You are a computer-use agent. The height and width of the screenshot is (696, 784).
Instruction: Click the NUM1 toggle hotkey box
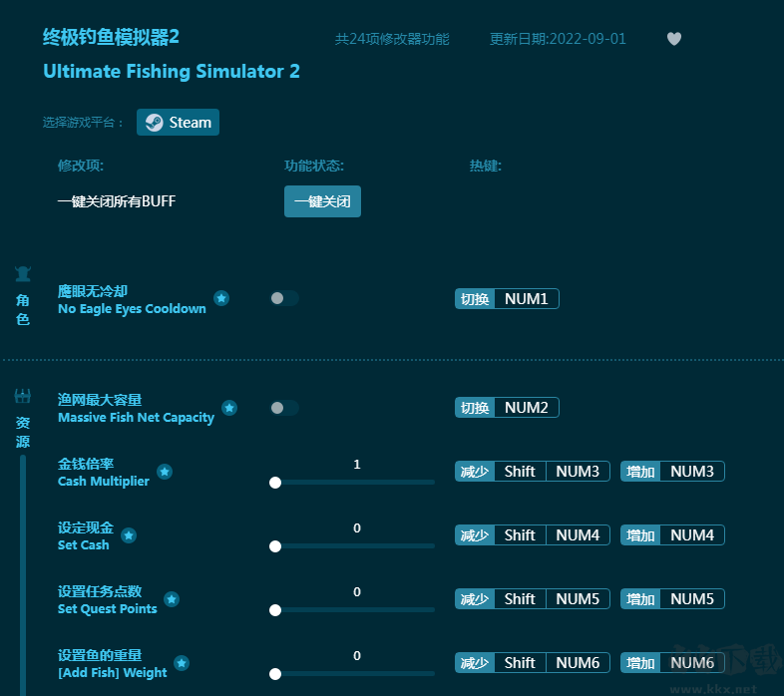526,299
